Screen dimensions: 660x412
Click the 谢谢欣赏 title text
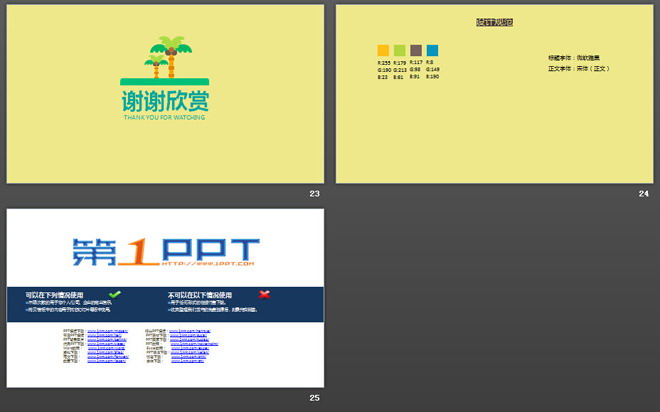pos(165,101)
